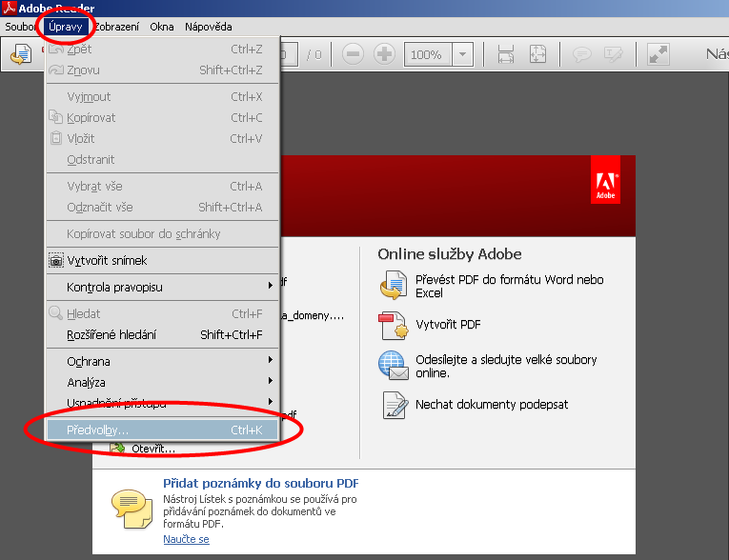Image resolution: width=729 pixels, height=560 pixels.
Task: Open the Zobrazení menu
Action: pyautogui.click(x=116, y=27)
